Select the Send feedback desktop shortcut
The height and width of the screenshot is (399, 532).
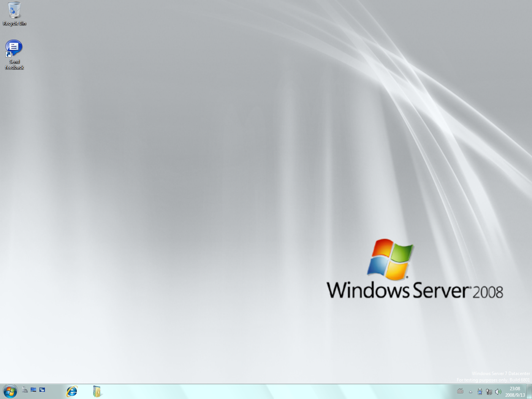14,55
